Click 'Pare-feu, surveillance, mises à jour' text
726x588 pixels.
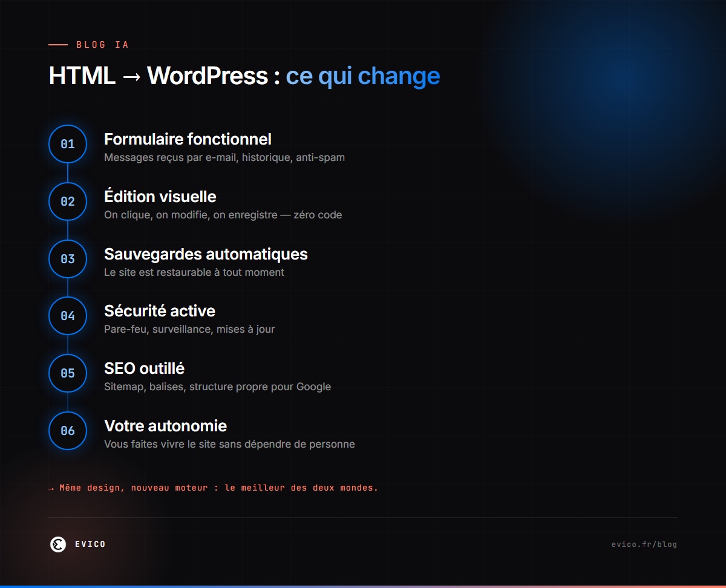click(x=189, y=329)
